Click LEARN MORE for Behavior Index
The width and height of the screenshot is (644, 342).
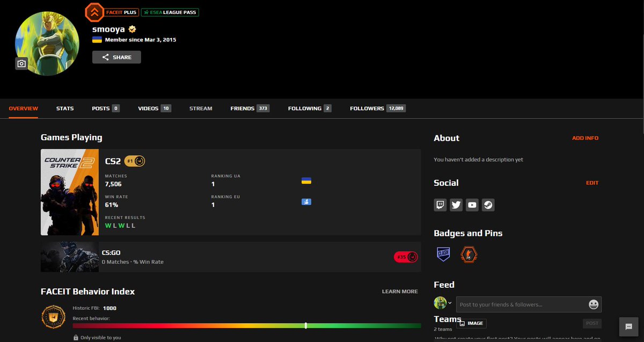tap(400, 292)
